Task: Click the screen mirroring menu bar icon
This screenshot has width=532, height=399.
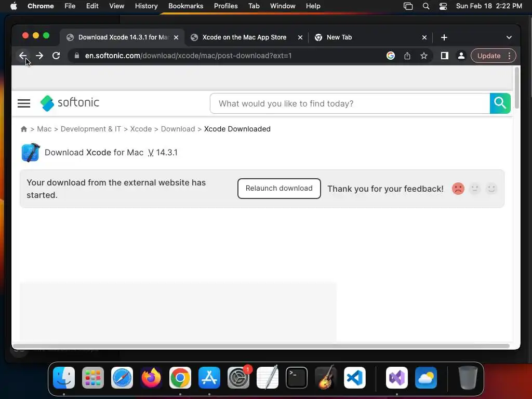Action: [408, 6]
